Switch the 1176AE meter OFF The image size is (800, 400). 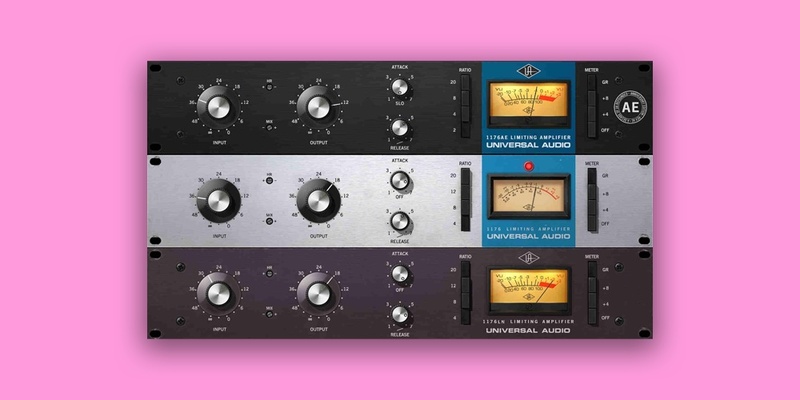pyautogui.click(x=592, y=130)
